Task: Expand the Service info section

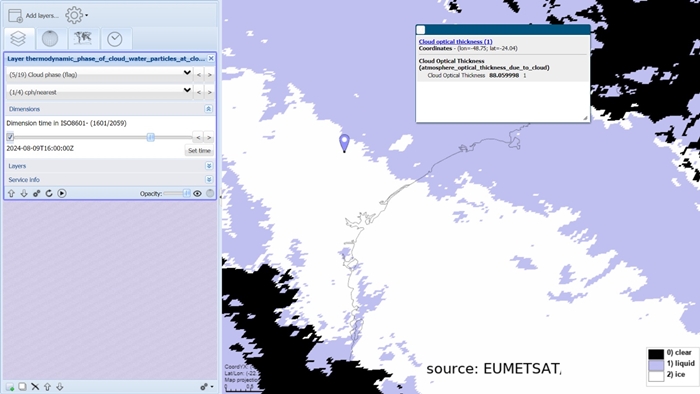Action: click(x=208, y=179)
